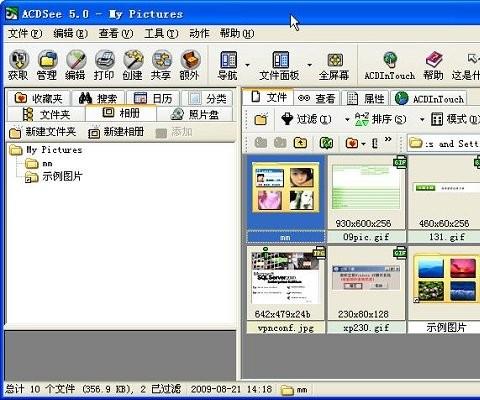
Task: Switch to the 查看 view tab
Action: click(x=317, y=98)
